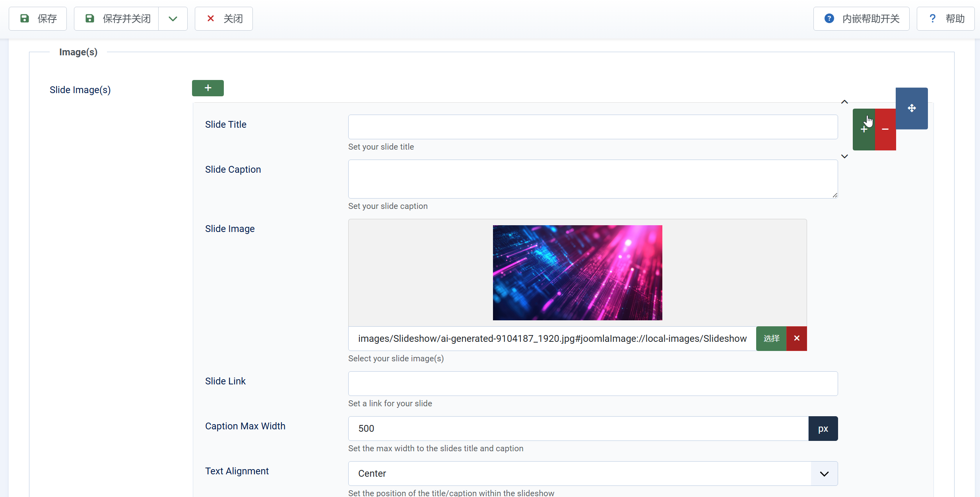Click the up chevron to move slide
The height and width of the screenshot is (497, 980).
pyautogui.click(x=844, y=102)
